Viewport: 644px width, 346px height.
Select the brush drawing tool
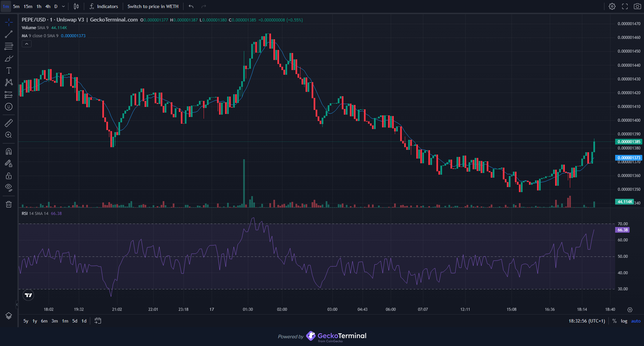[x=9, y=58]
